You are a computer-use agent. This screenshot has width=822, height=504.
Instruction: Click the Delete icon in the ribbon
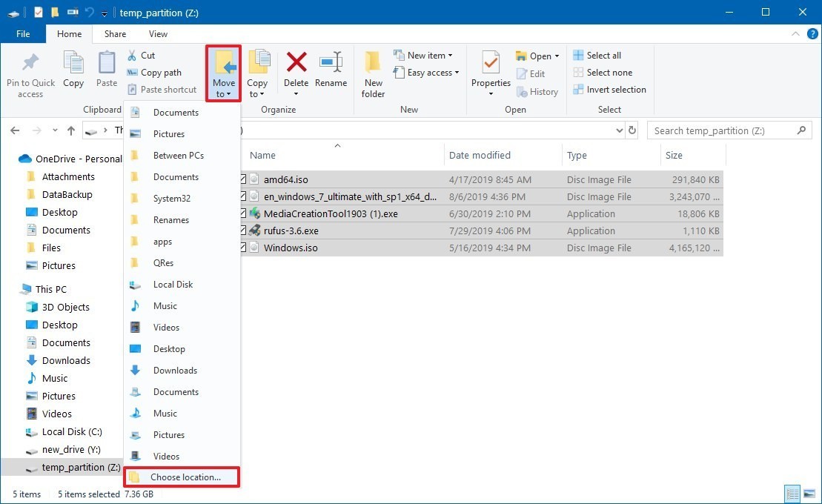296,71
